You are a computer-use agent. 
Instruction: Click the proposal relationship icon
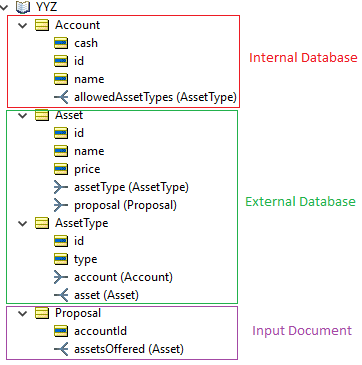(61, 205)
